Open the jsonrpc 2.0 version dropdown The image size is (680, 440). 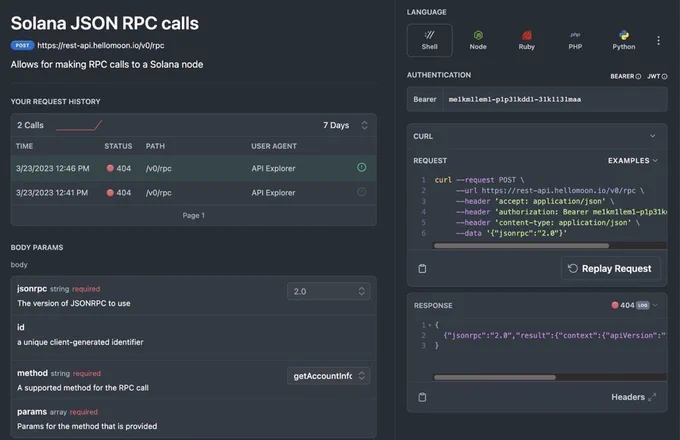328,291
